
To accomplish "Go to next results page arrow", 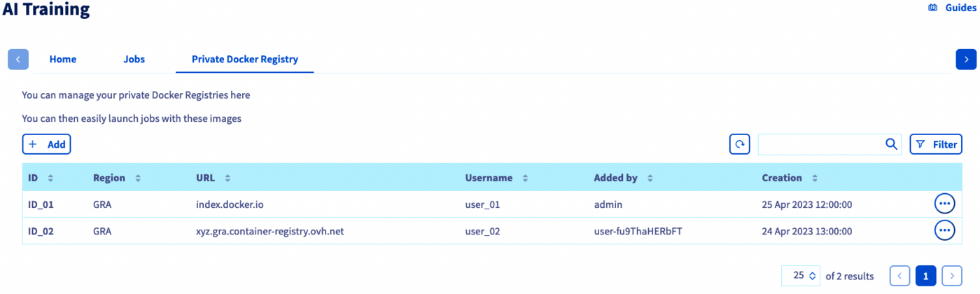I will 951,276.
